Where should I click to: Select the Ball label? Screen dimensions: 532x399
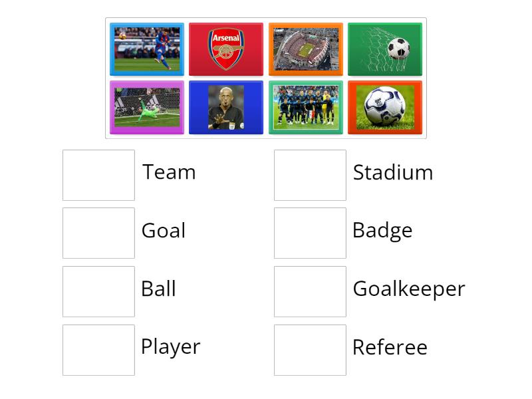158,290
